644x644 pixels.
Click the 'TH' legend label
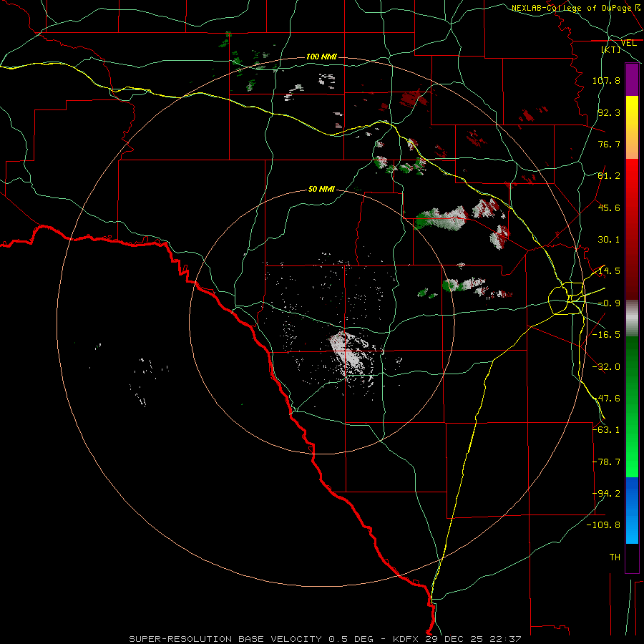pyautogui.click(x=615, y=557)
